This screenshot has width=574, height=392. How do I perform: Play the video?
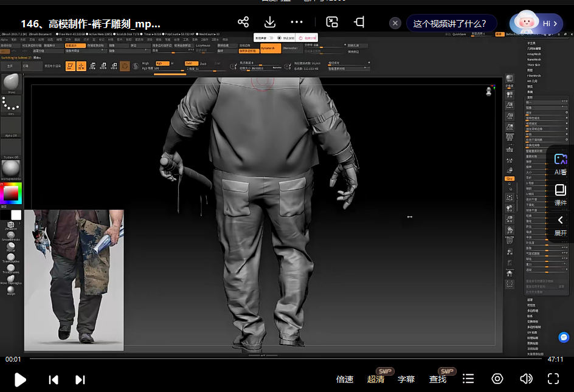(20, 379)
